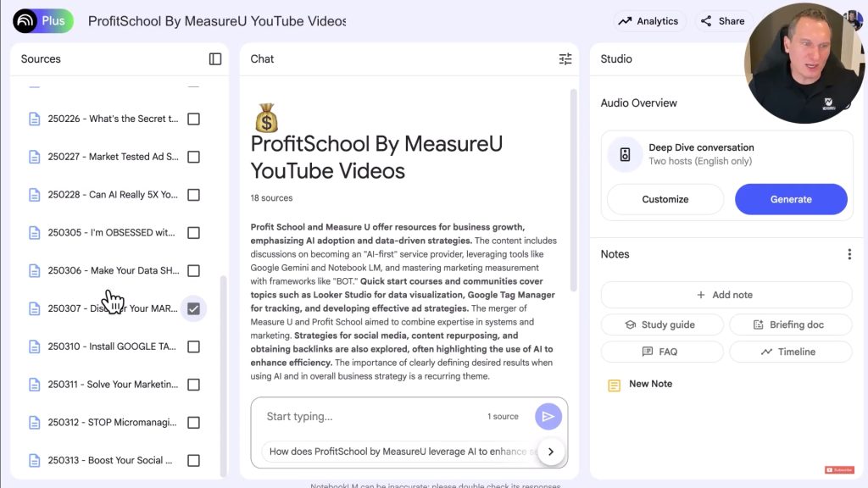Uncheck the selected 250307 source checkbox
This screenshot has height=488, width=868.
[194, 308]
